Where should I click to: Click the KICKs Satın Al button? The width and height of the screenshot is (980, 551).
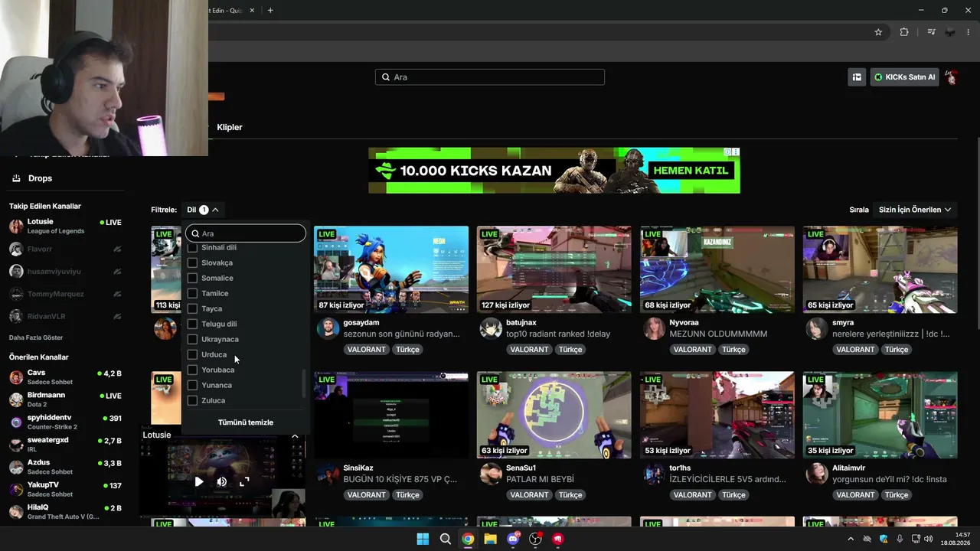[904, 77]
